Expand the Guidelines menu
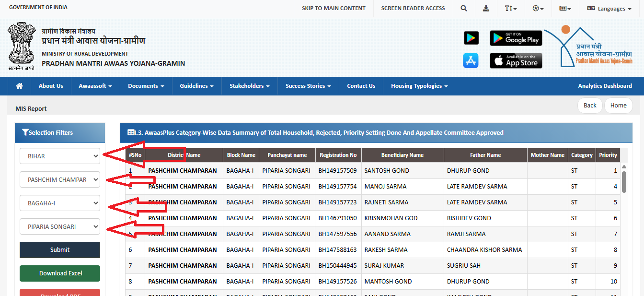 tap(197, 86)
